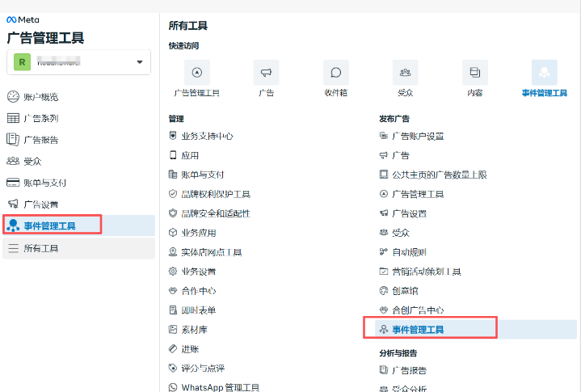Click the 应用 link under 管理
581x392 pixels.
pos(190,155)
